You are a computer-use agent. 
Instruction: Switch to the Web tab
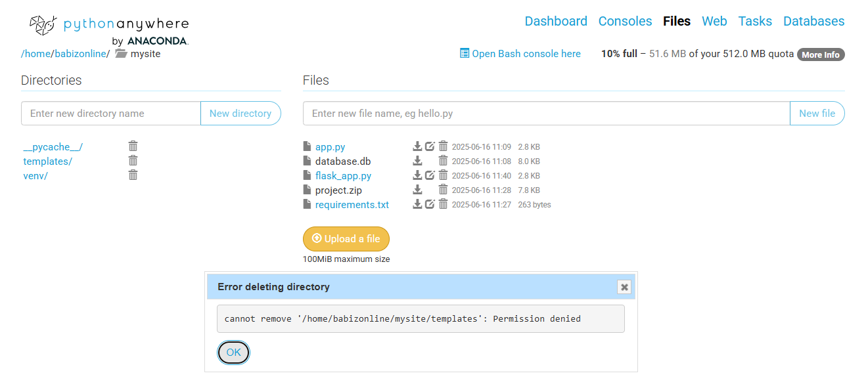(714, 21)
